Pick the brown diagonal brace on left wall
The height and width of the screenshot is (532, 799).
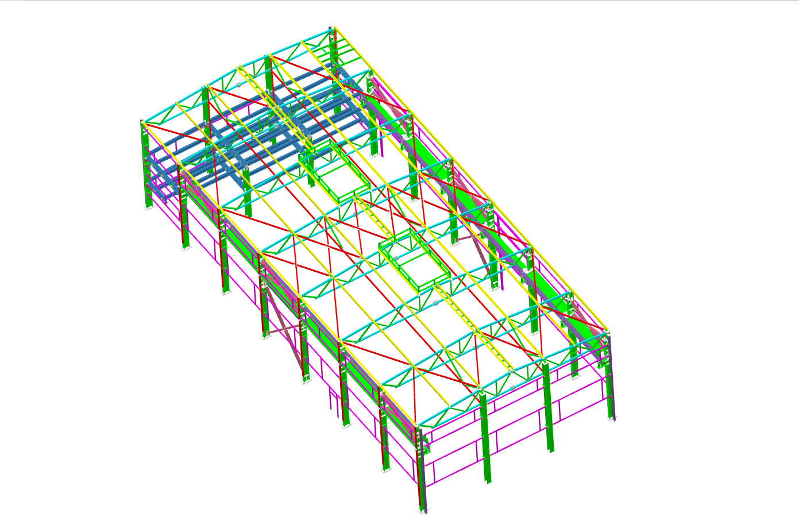click(x=285, y=328)
